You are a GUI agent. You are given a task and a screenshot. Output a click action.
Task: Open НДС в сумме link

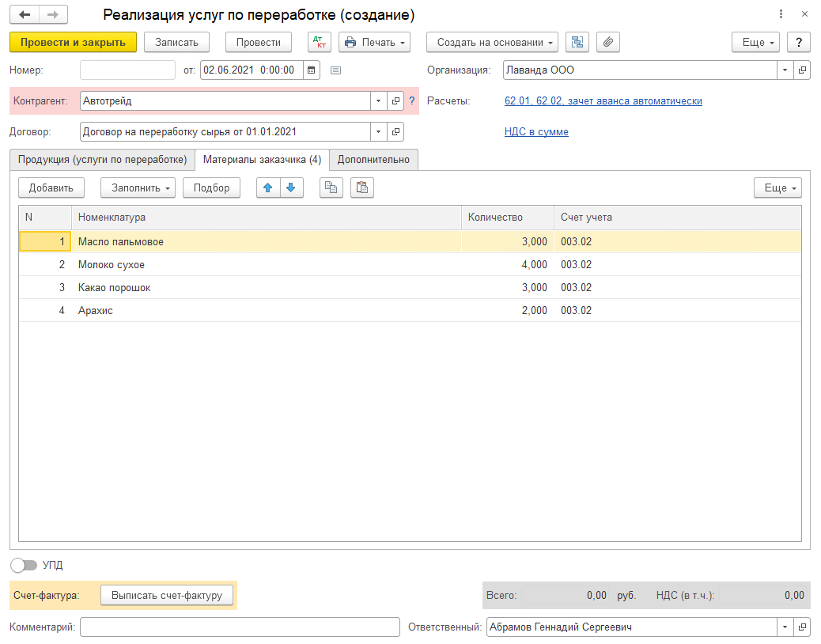tap(536, 132)
